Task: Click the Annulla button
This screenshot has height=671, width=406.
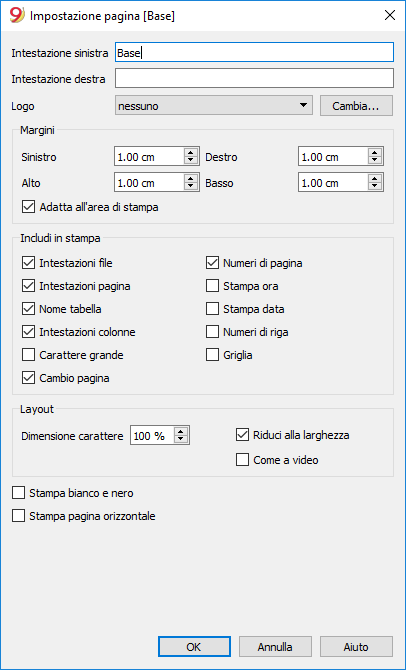Action: pyautogui.click(x=275, y=647)
